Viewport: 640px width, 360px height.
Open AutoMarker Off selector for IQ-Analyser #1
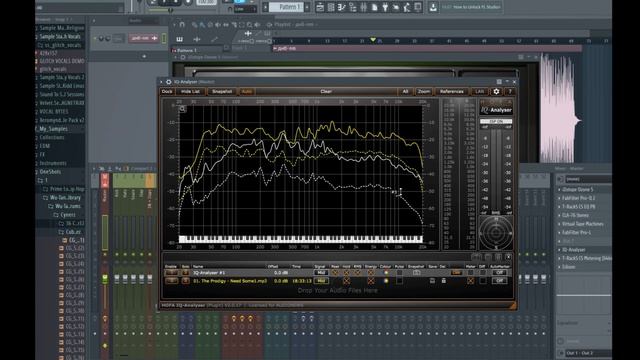tap(499, 273)
